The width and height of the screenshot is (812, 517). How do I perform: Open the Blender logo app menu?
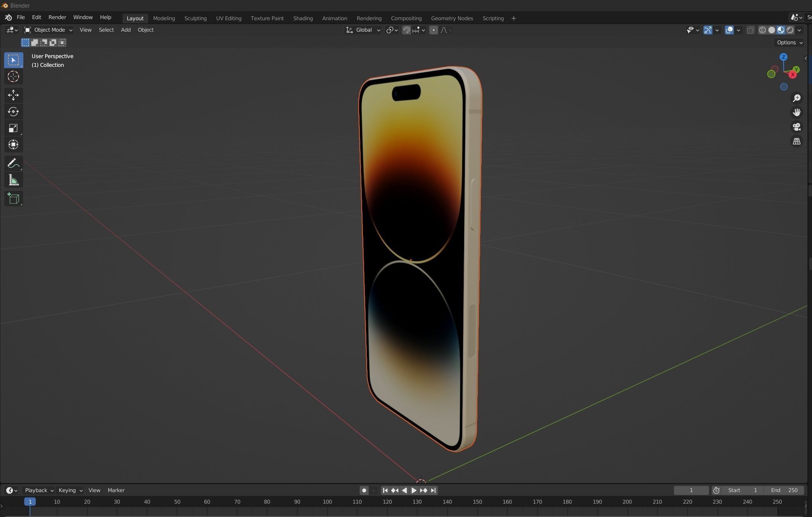[x=8, y=18]
